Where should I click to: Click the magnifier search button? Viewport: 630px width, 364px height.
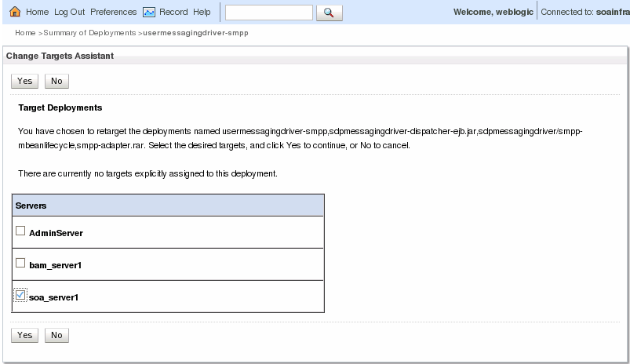(x=329, y=13)
